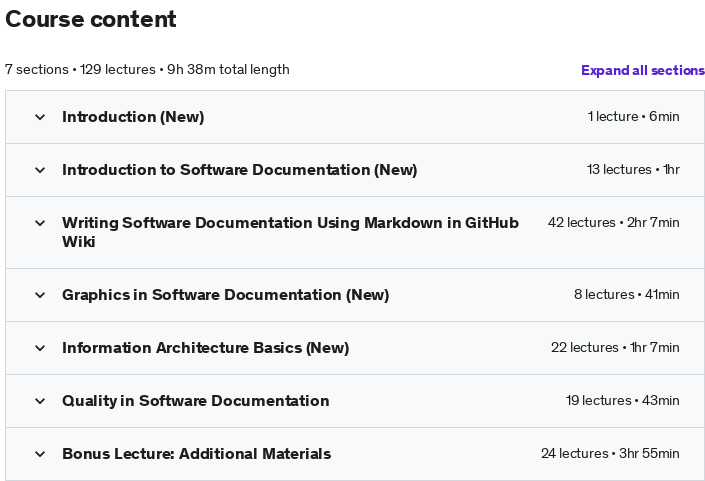
Task: Expand the Writing Software Documentation Using Markdown chevron
Action: coord(40,223)
